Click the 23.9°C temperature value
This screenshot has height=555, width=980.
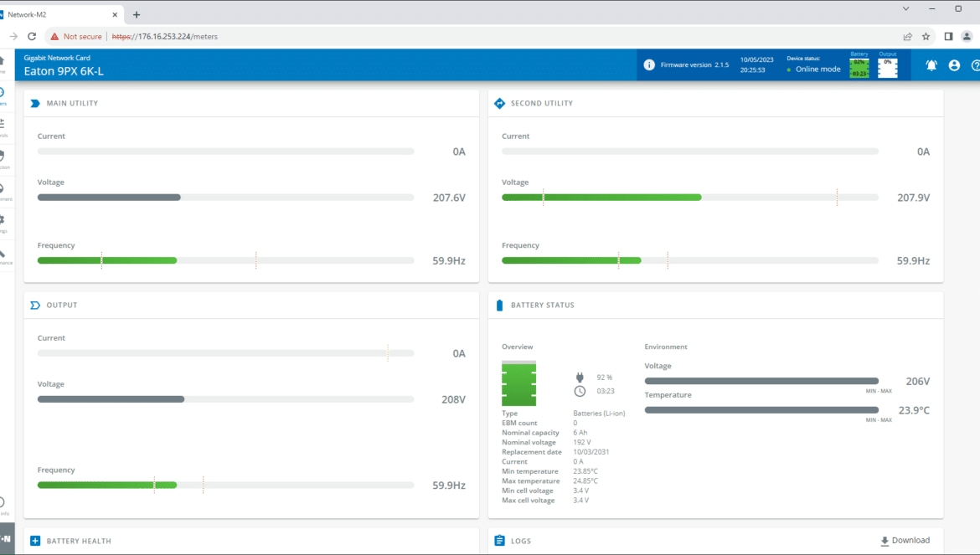[914, 411]
